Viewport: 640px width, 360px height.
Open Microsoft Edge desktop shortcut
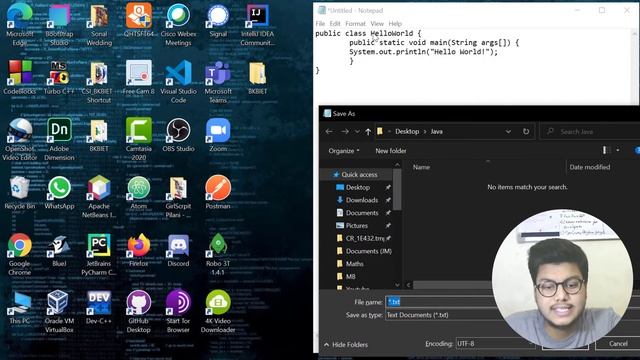point(20,24)
